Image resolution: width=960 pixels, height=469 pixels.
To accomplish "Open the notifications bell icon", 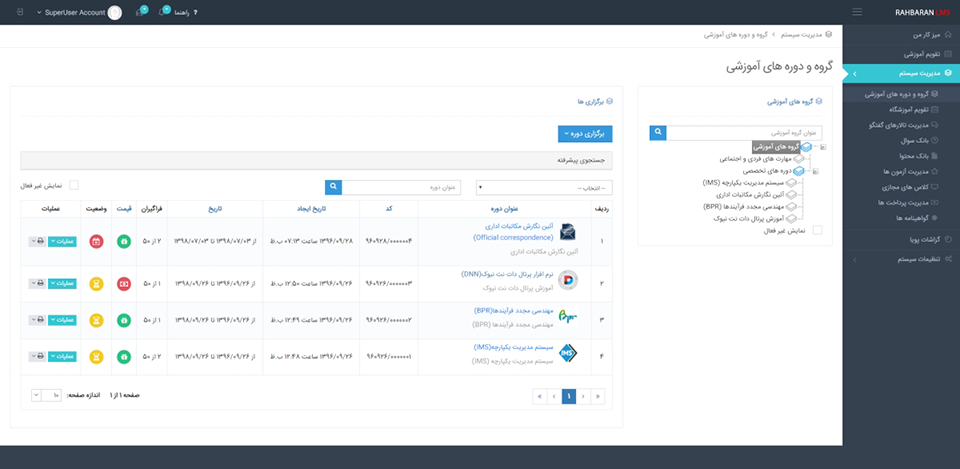I will (x=162, y=13).
